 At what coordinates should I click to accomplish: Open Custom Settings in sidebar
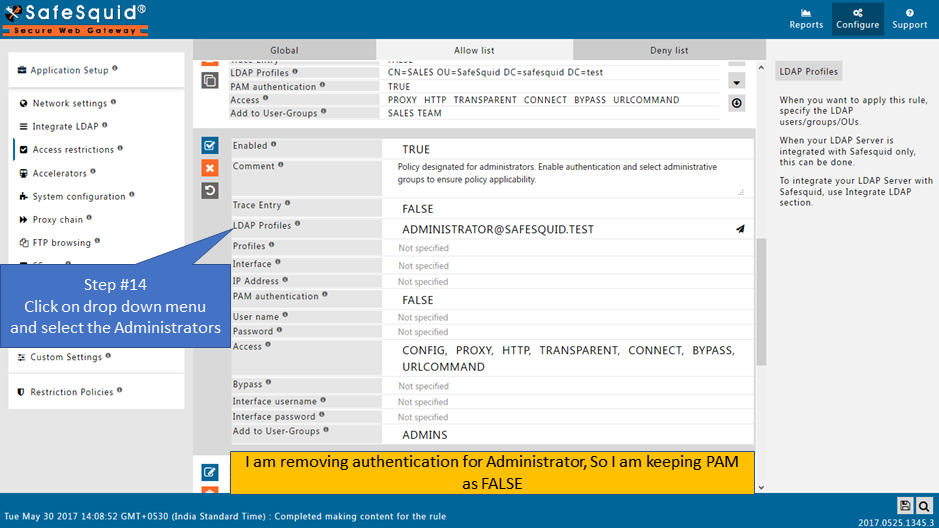click(66, 357)
